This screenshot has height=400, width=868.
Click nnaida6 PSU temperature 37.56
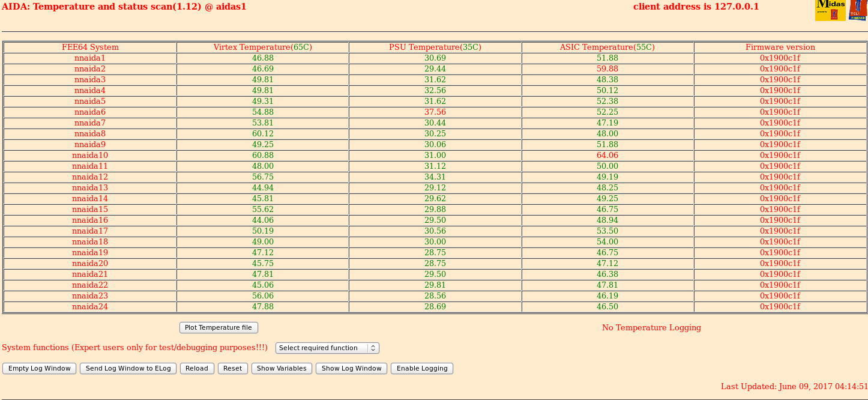tap(435, 112)
